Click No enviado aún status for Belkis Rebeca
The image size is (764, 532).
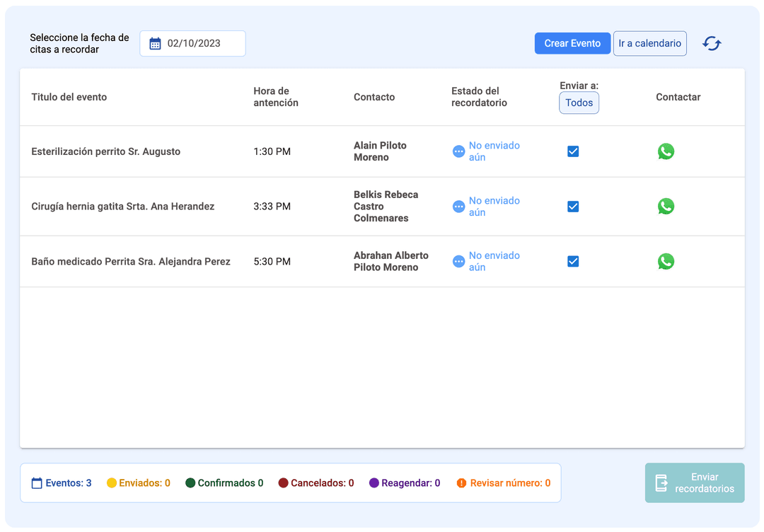(x=494, y=207)
